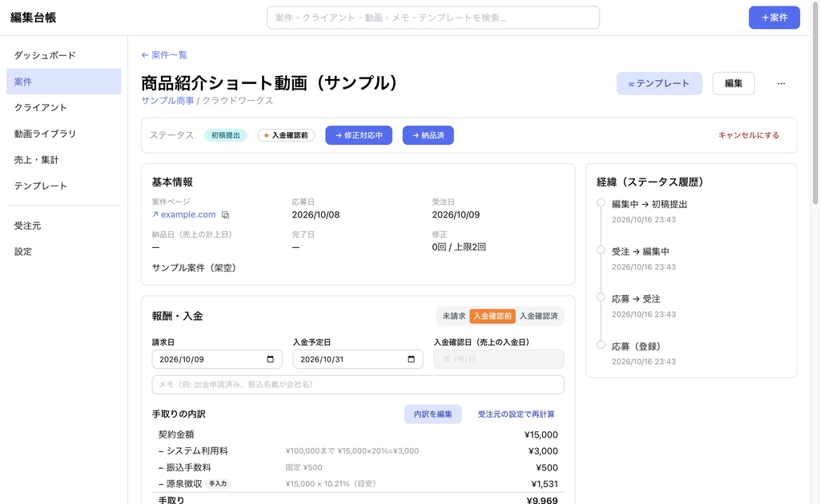Viewport: 820px width, 504px height.
Task: Click history entry 応募 → 受注
Action: (x=636, y=299)
